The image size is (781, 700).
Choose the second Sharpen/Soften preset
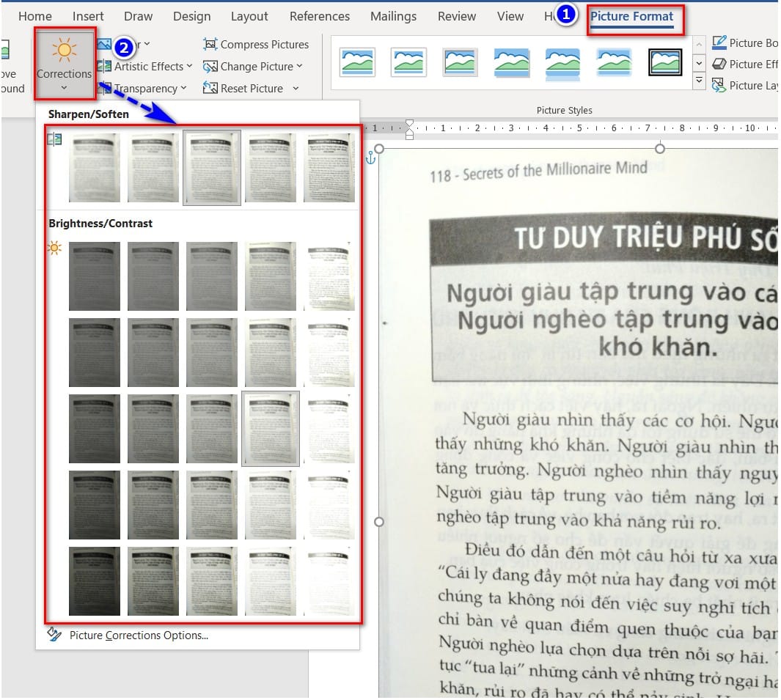coord(153,168)
